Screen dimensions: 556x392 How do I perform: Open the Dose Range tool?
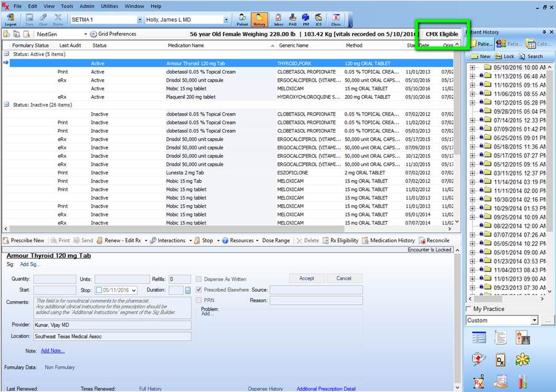pos(276,240)
